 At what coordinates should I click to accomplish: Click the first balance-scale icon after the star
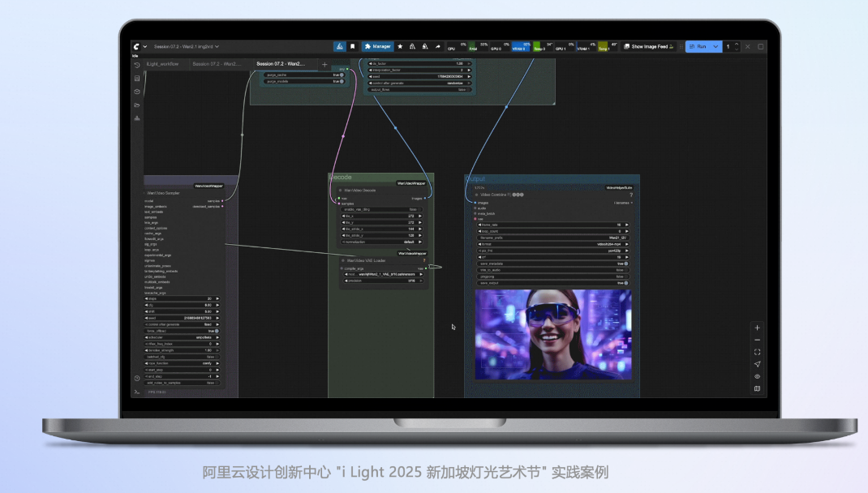412,46
